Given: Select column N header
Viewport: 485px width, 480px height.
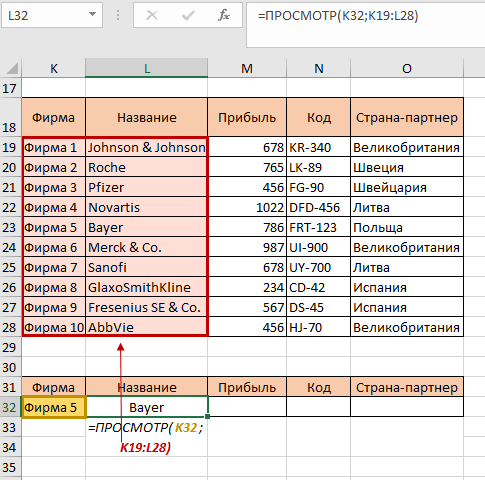Looking at the screenshot, I should pyautogui.click(x=319, y=68).
